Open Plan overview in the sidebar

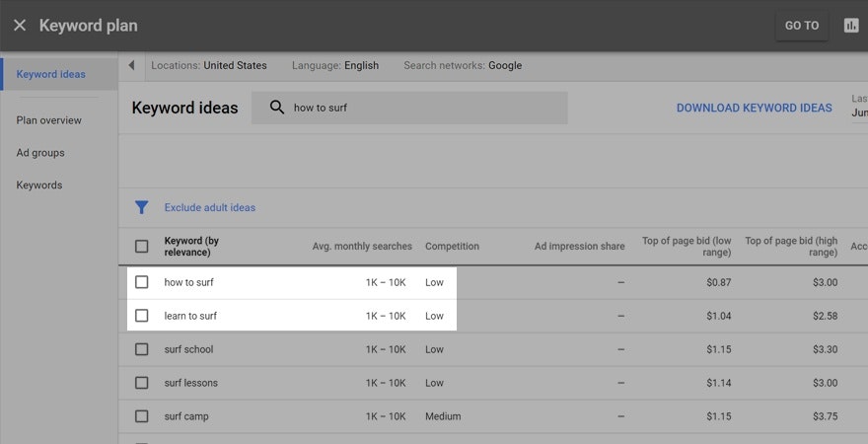coord(48,120)
